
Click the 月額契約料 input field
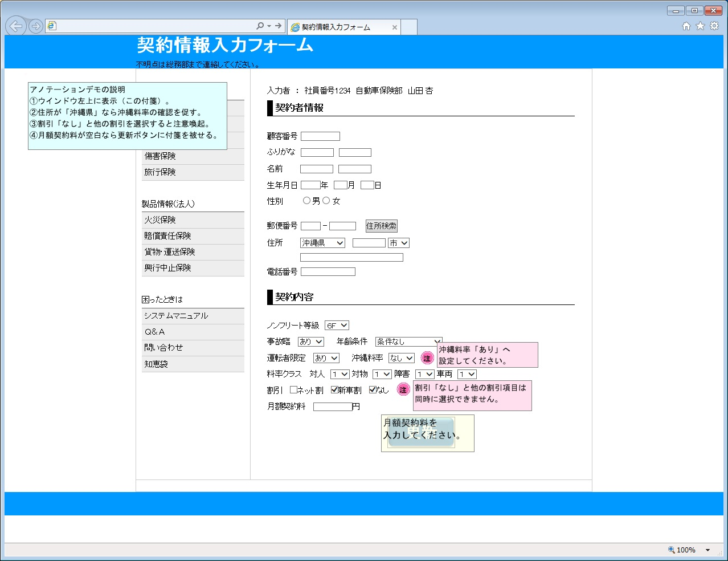pos(333,407)
